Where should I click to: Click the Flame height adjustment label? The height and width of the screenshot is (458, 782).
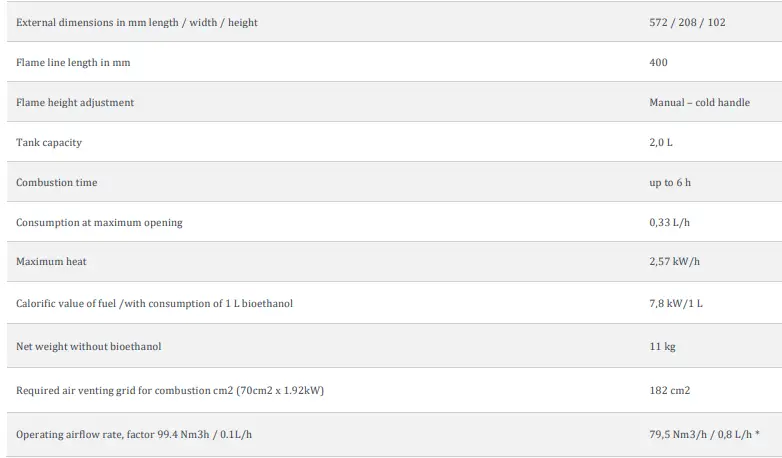click(75, 102)
